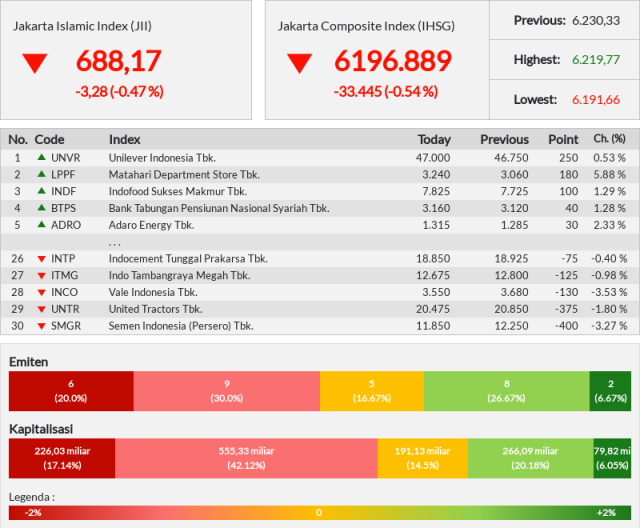Image resolution: width=640 pixels, height=528 pixels.
Task: Select the dark red Emiten segment 6 (20.0%)
Action: pyautogui.click(x=71, y=391)
